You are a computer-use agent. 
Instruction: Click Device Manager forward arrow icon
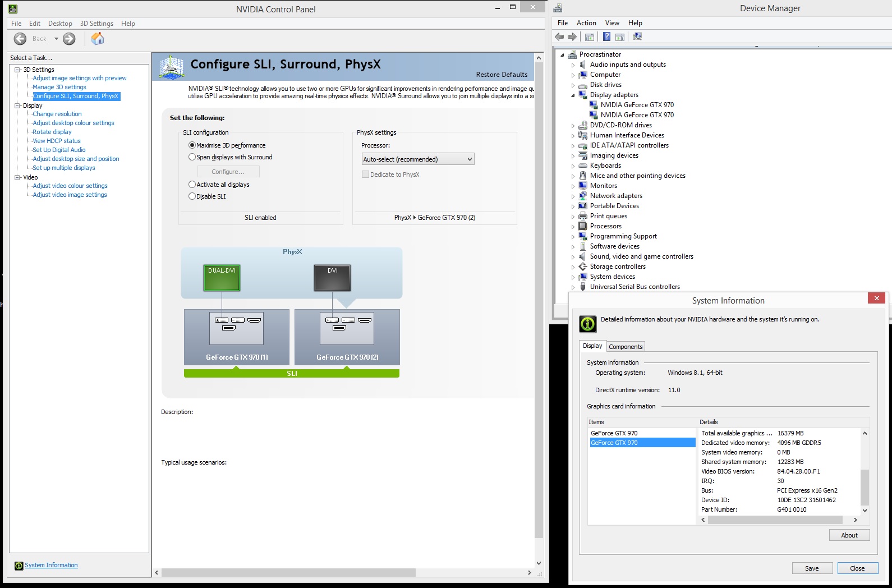point(572,37)
